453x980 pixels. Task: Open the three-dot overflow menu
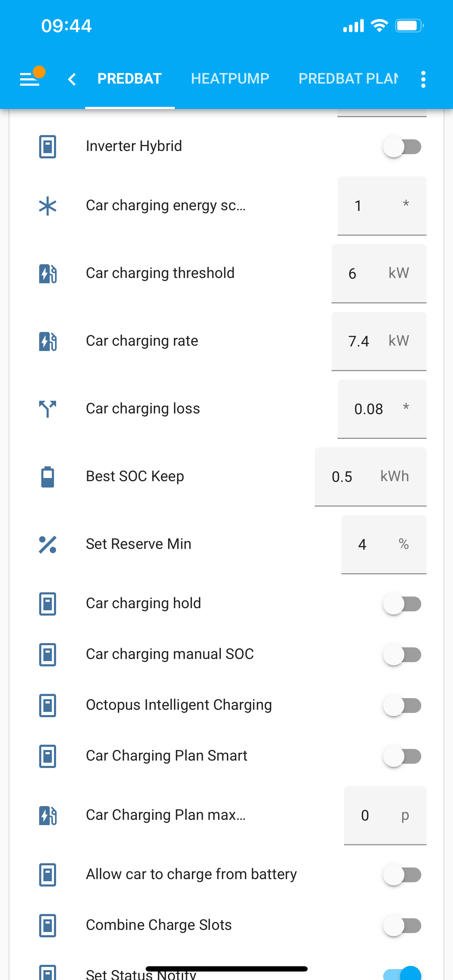point(423,79)
